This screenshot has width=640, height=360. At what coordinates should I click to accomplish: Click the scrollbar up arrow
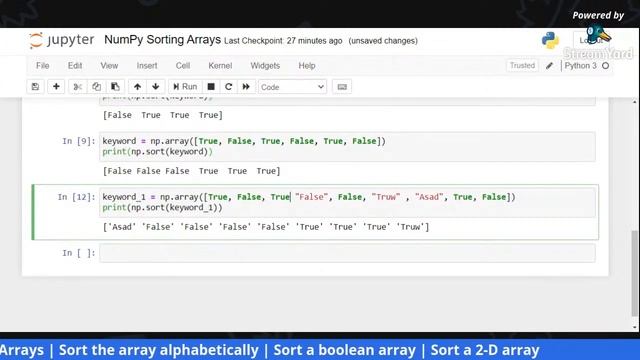pyautogui.click(x=634, y=102)
